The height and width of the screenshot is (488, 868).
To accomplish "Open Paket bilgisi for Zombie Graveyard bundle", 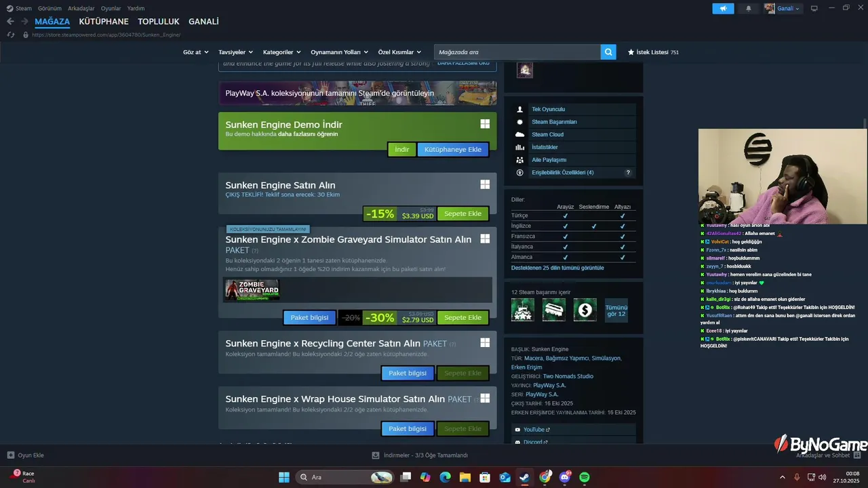I will [309, 317].
